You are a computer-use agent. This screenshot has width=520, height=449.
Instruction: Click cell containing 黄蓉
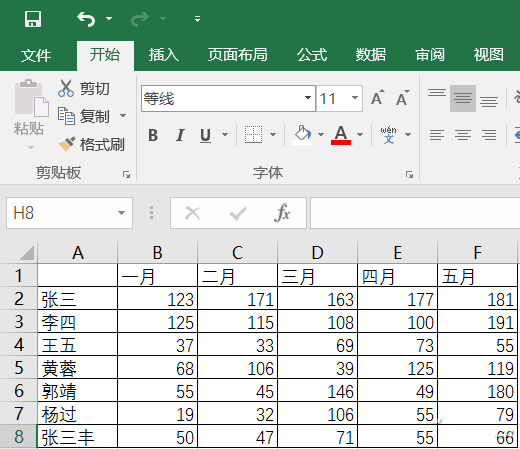pyautogui.click(x=78, y=367)
